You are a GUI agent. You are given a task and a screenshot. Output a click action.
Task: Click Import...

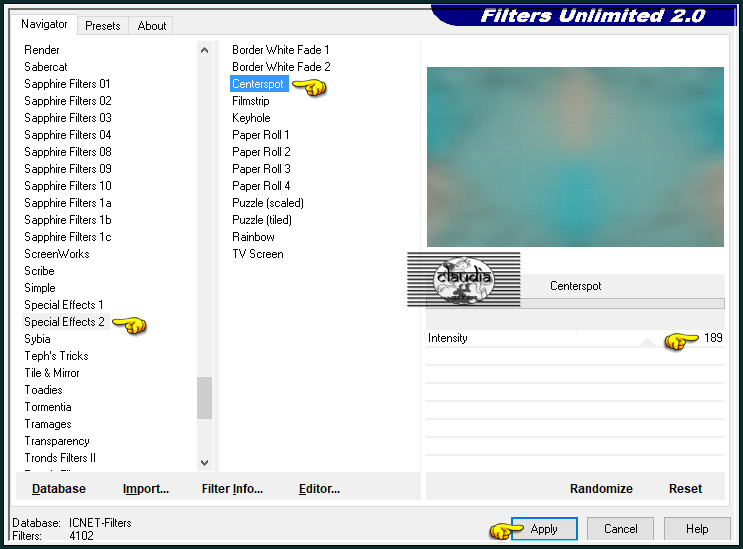pyautogui.click(x=145, y=488)
